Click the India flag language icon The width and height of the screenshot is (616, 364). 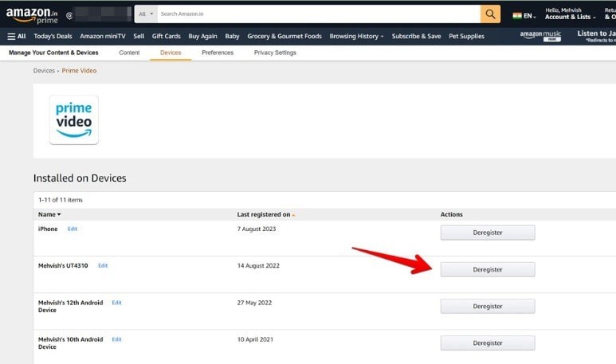517,16
